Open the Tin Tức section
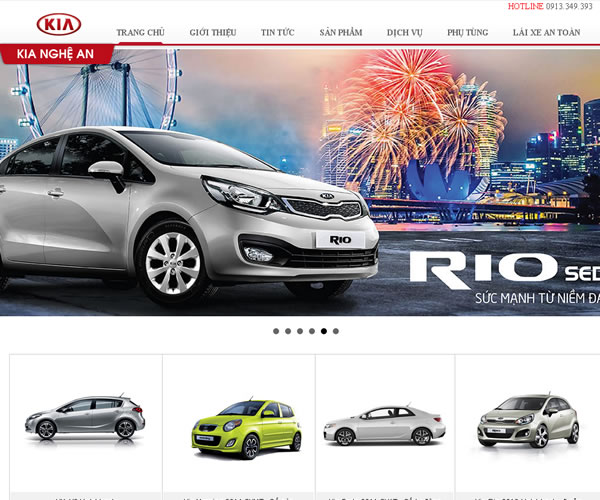 pos(278,32)
